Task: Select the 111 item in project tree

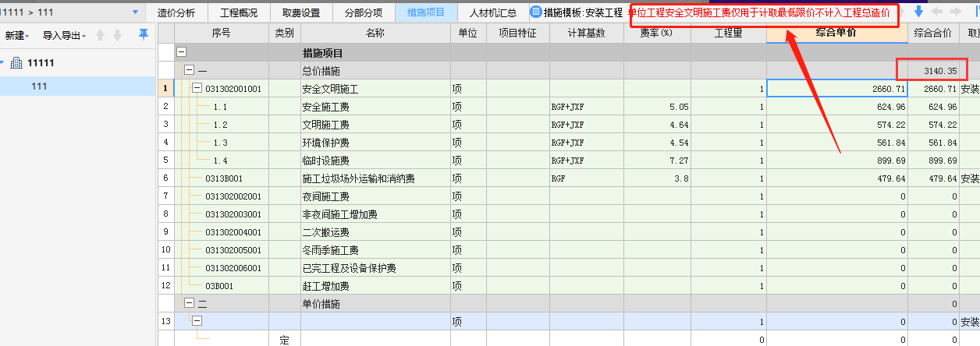Action: point(78,86)
